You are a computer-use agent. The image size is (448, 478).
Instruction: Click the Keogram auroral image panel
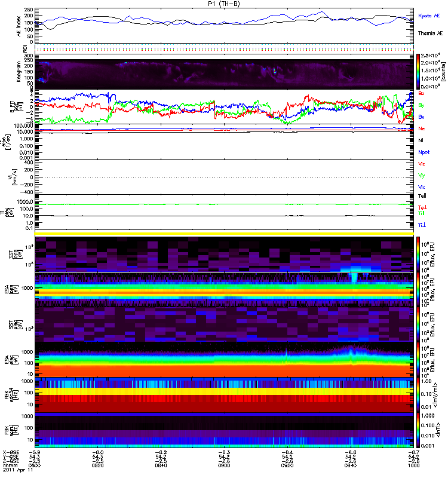[x=225, y=72]
